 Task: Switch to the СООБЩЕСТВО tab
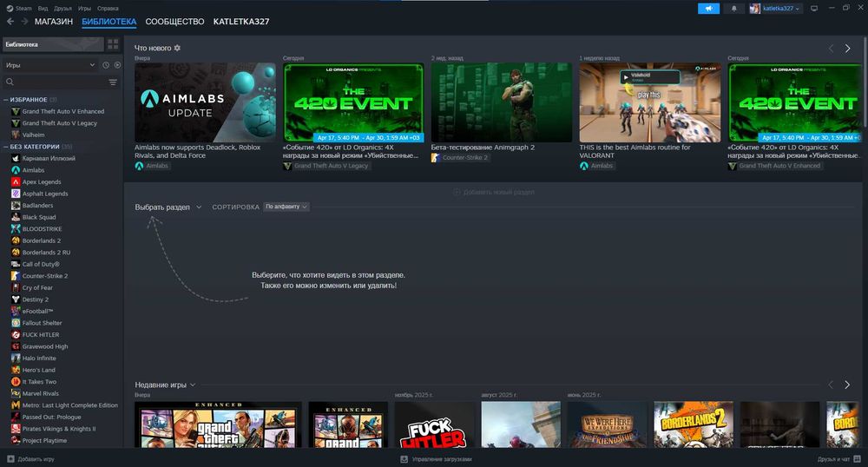[175, 22]
